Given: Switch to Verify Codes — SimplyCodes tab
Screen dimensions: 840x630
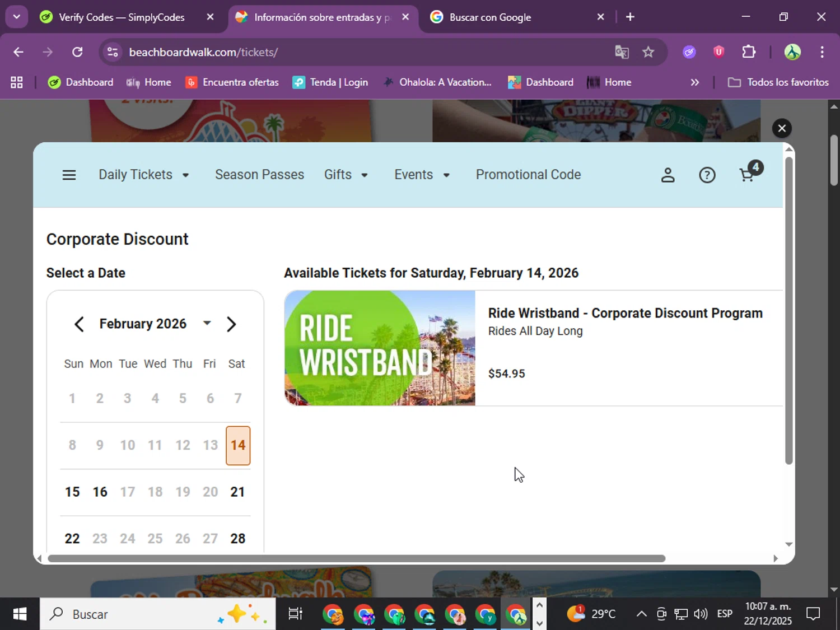Looking at the screenshot, I should (122, 17).
